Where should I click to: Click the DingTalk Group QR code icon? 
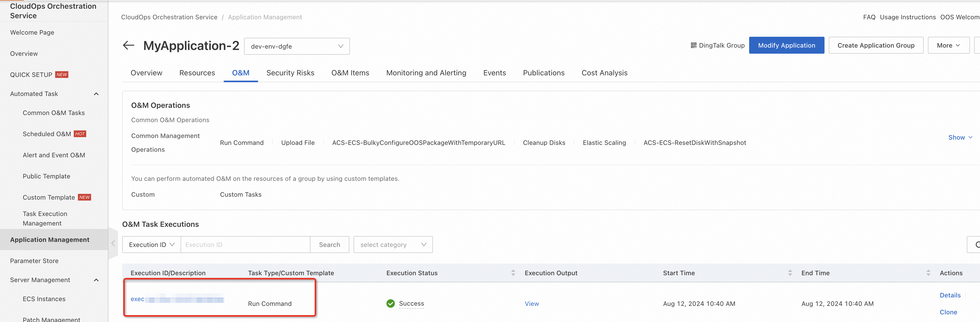[693, 45]
